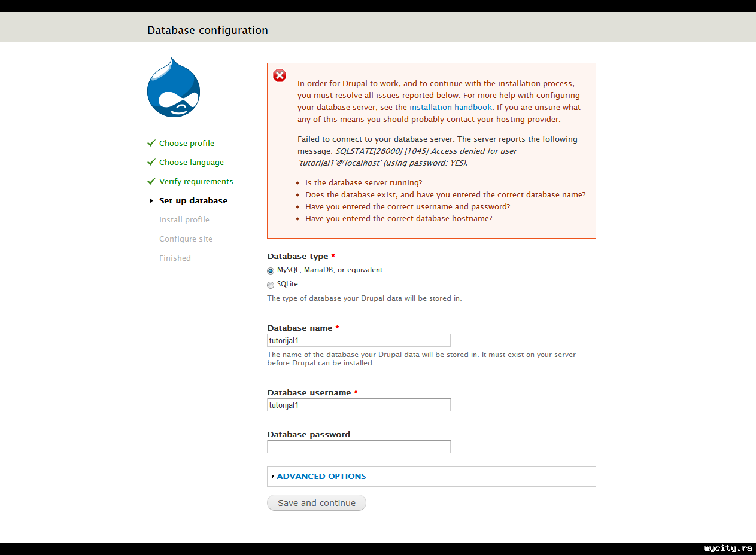Select the SQLite radio button
Image resolution: width=756 pixels, height=555 pixels.
(x=271, y=285)
